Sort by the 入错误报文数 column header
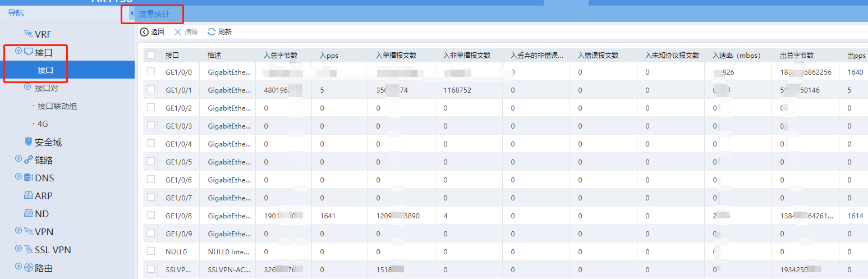The height and width of the screenshot is (279, 868). tap(598, 56)
